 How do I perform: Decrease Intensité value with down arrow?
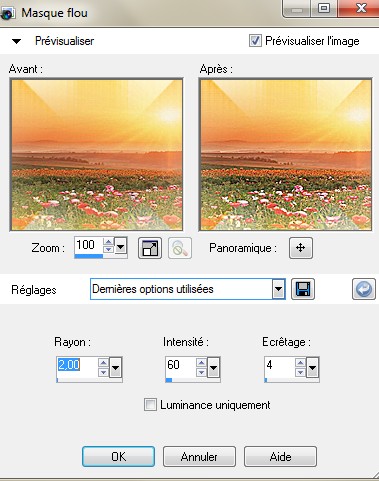pyautogui.click(x=201, y=372)
